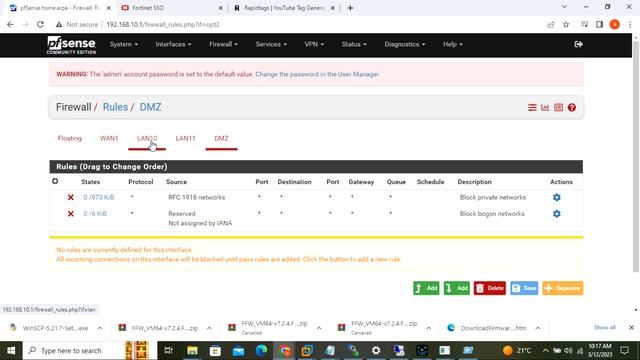Click the rules header circle icon

click(x=55, y=181)
